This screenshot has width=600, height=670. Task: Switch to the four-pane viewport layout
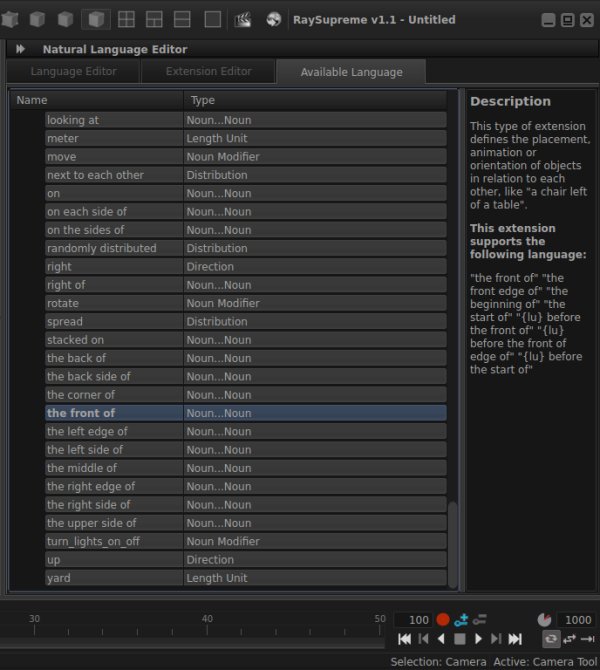tap(126, 19)
